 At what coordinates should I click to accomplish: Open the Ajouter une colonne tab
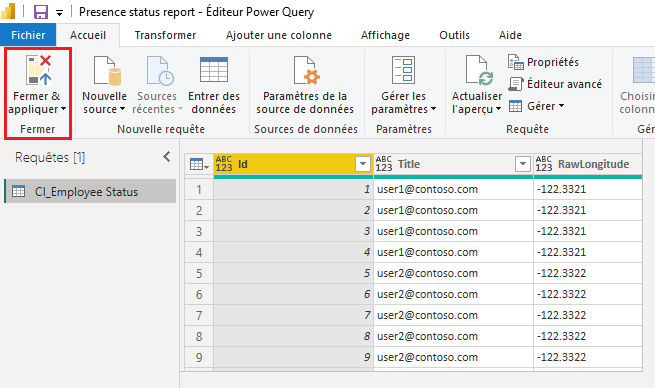coord(279,35)
